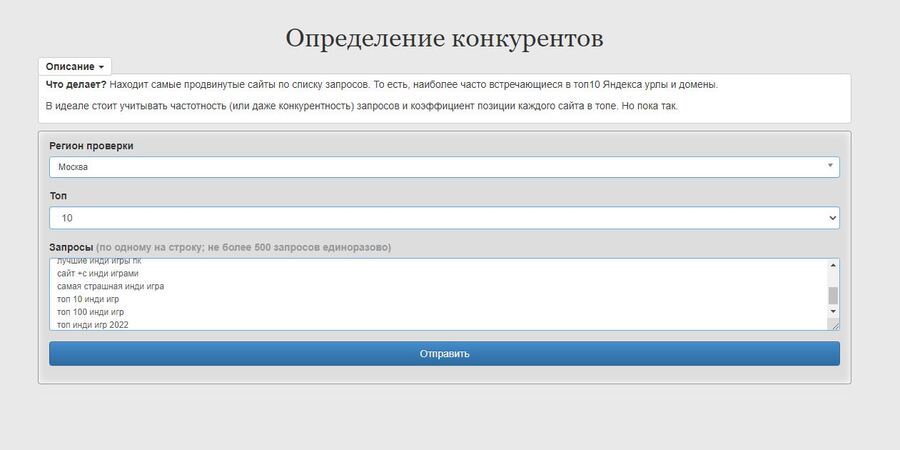This screenshot has height=450, width=900.
Task: Click the Регион проверки label
Action: click(91, 146)
